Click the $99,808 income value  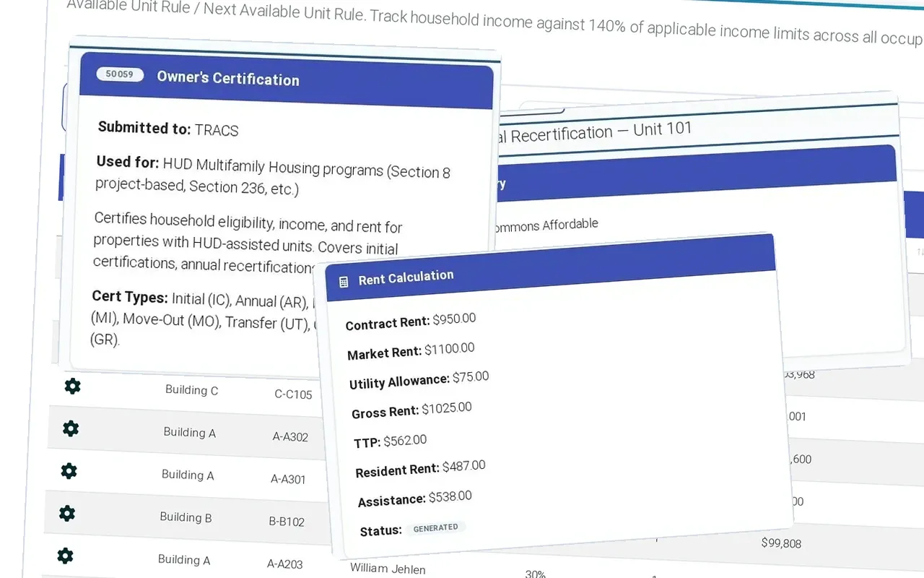click(x=781, y=543)
